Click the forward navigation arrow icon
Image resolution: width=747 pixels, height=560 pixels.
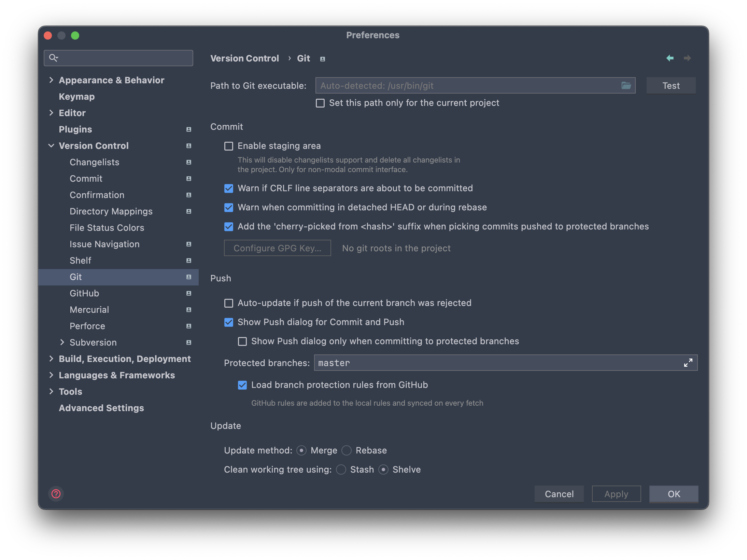pos(687,58)
